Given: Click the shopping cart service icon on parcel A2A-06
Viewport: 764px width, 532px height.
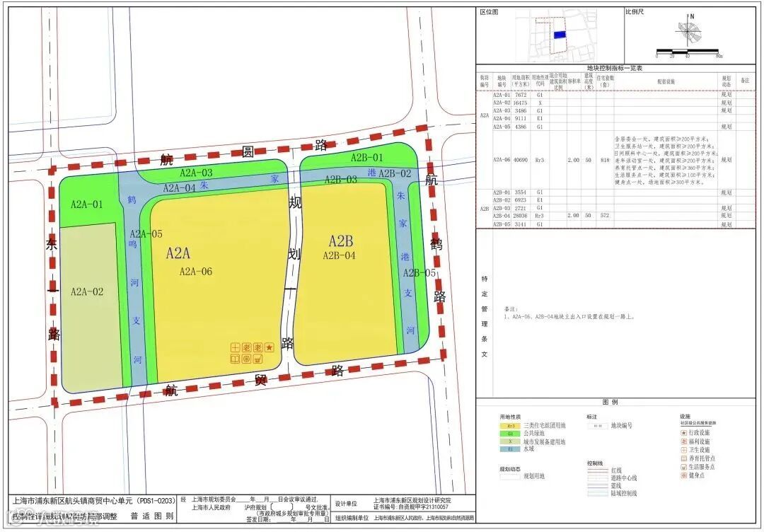Looking at the screenshot, I should pyautogui.click(x=258, y=359).
